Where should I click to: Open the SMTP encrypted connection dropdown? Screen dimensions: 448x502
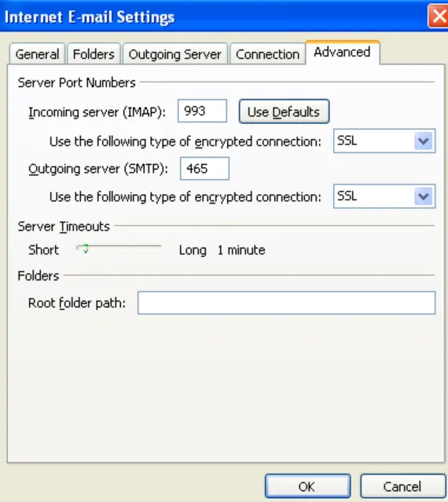point(384,196)
